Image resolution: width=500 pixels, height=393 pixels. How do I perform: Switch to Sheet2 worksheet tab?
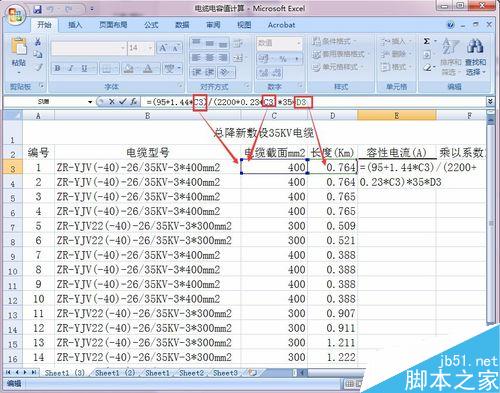(191, 373)
